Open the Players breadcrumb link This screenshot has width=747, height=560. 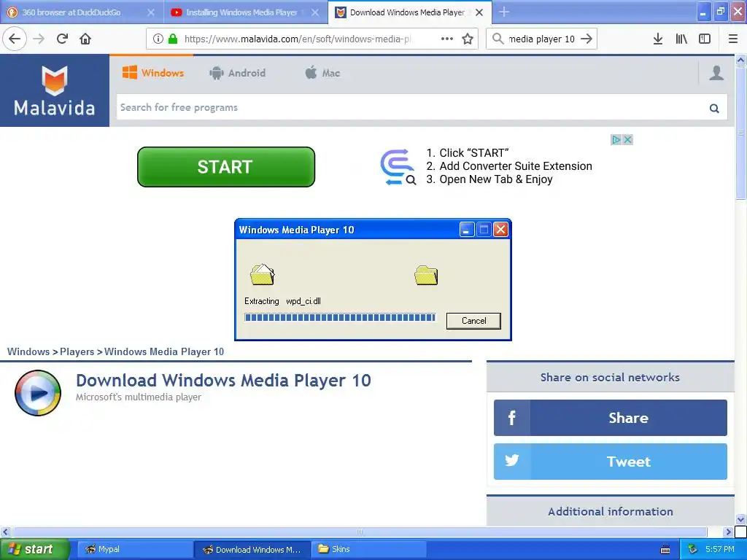(77, 351)
